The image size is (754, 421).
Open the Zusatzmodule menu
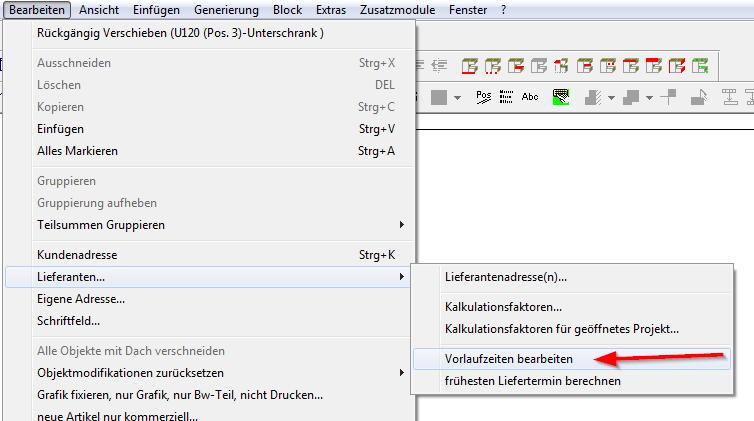click(x=398, y=9)
